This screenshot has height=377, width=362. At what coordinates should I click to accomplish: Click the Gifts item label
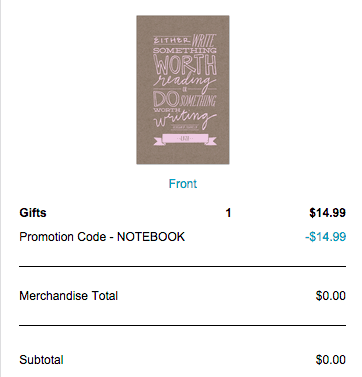pos(33,213)
